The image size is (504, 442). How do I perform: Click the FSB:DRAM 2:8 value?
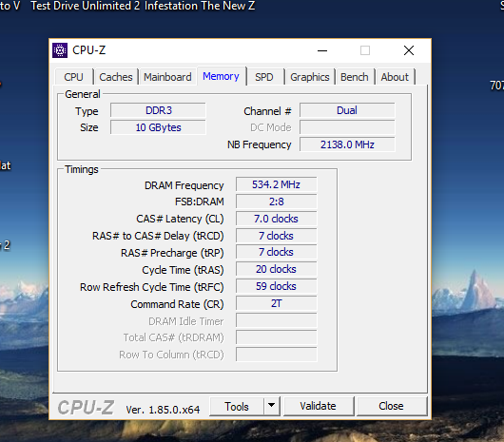point(277,202)
